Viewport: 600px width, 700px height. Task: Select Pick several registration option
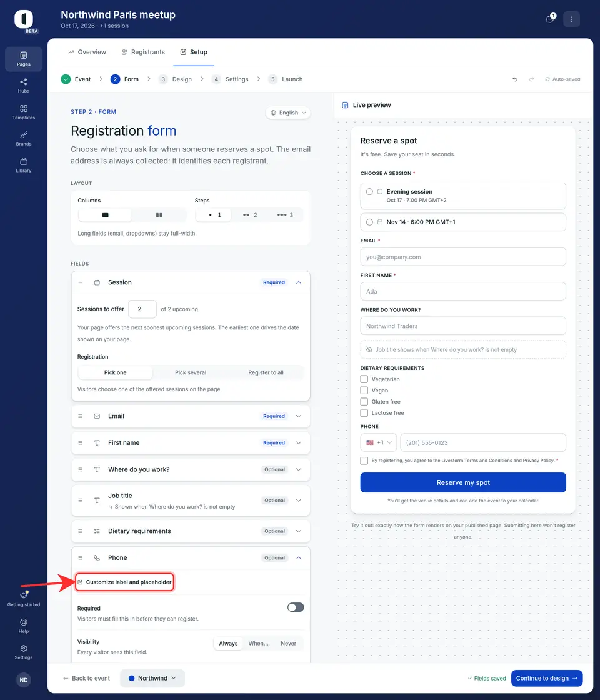click(x=191, y=372)
